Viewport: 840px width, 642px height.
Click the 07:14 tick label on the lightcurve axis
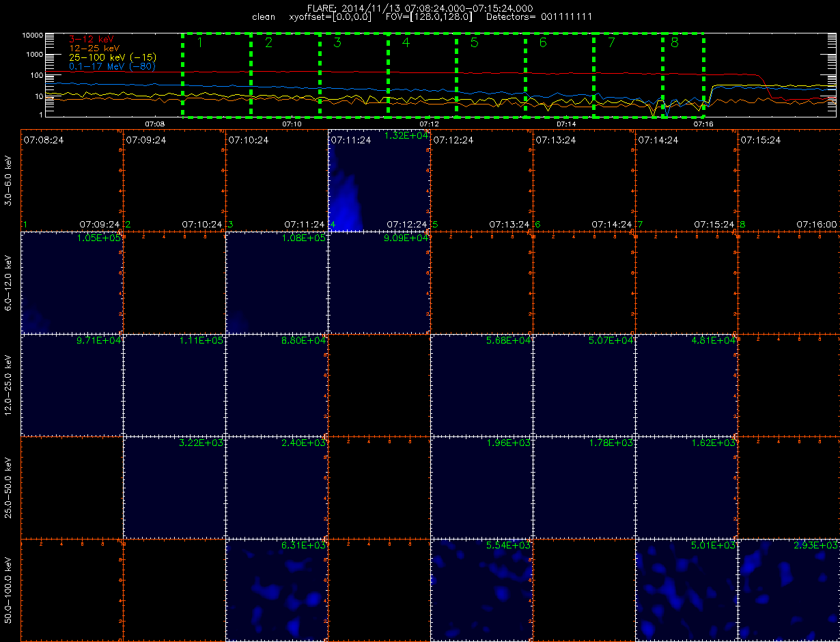(x=566, y=124)
